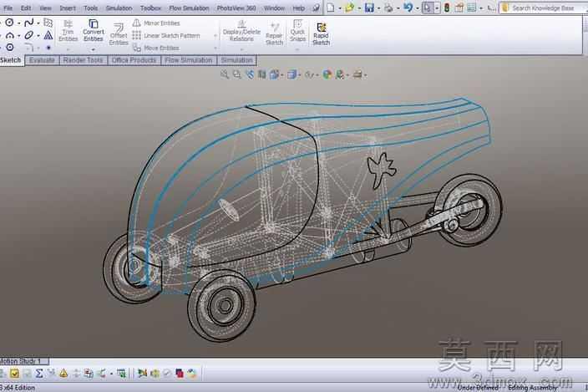Click the Zoom to Fit icon
588x392 pixels.
pos(224,74)
